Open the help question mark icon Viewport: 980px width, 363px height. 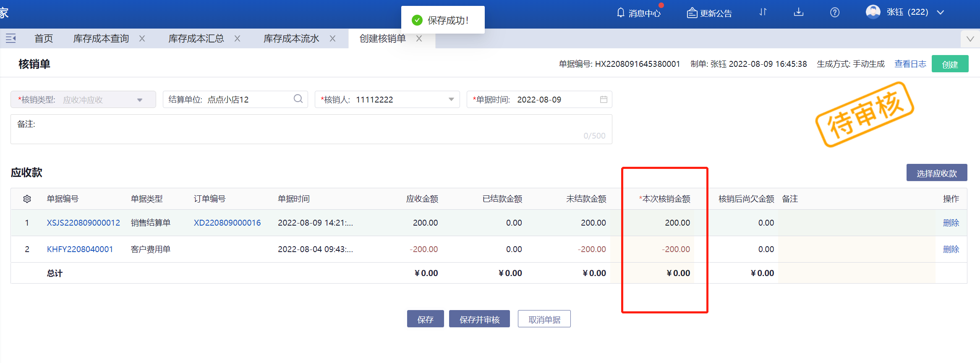[x=834, y=13]
